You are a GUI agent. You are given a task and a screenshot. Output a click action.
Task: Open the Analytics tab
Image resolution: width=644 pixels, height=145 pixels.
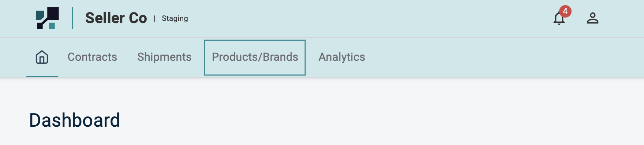click(342, 57)
